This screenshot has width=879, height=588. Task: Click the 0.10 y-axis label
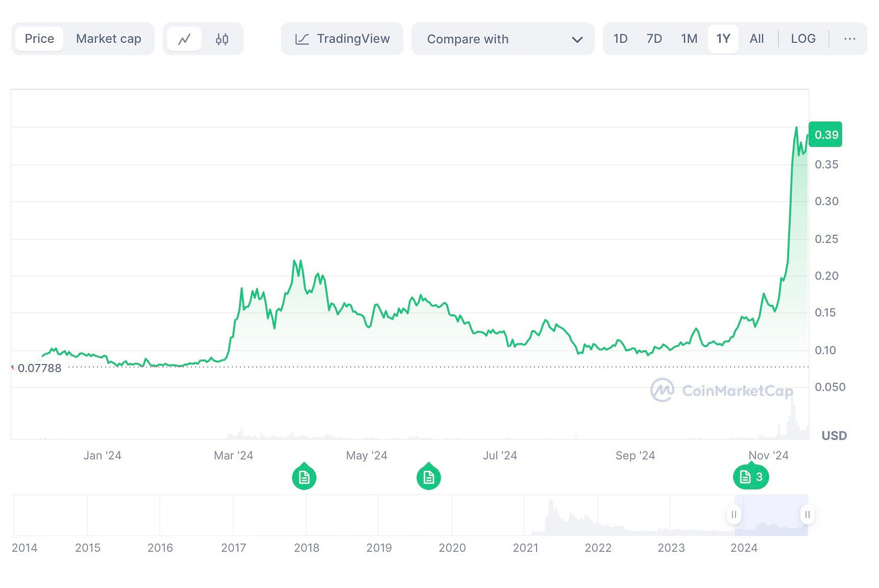(x=826, y=350)
